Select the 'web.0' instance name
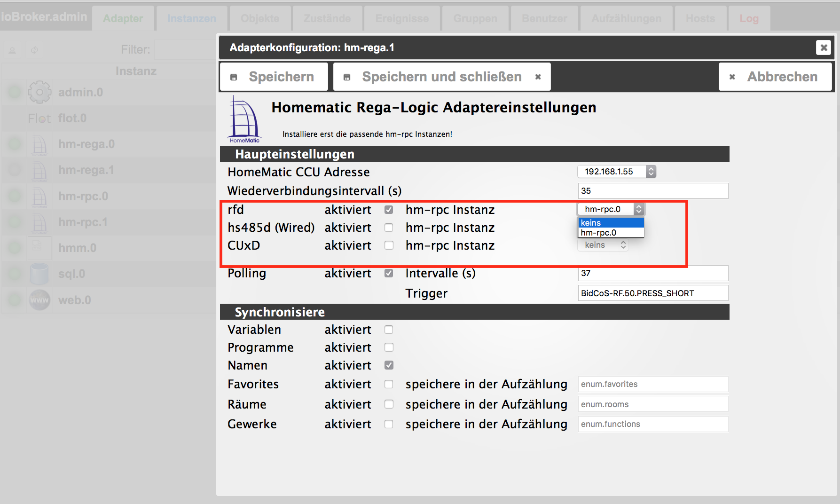 pos(75,300)
